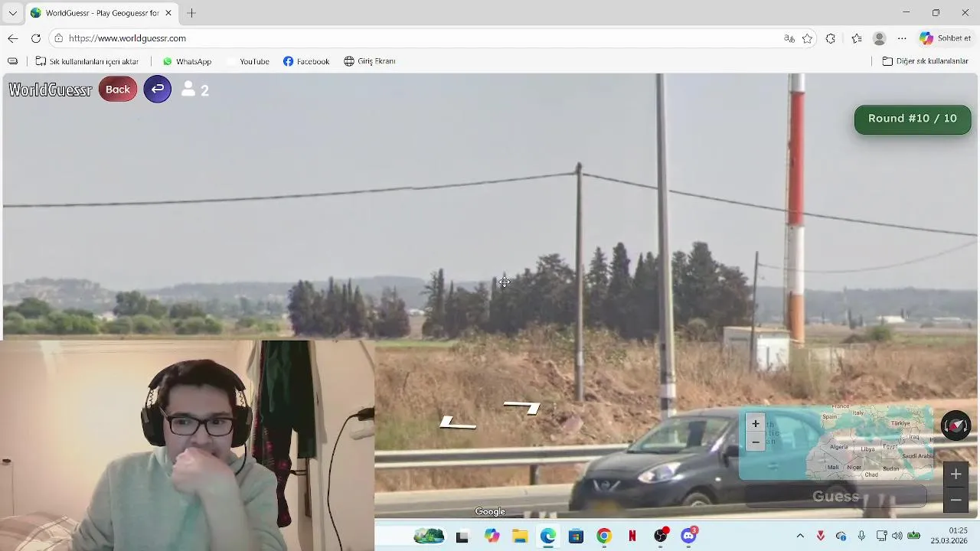980x551 pixels.
Task: Open Netflix from the taskbar
Action: 632,536
